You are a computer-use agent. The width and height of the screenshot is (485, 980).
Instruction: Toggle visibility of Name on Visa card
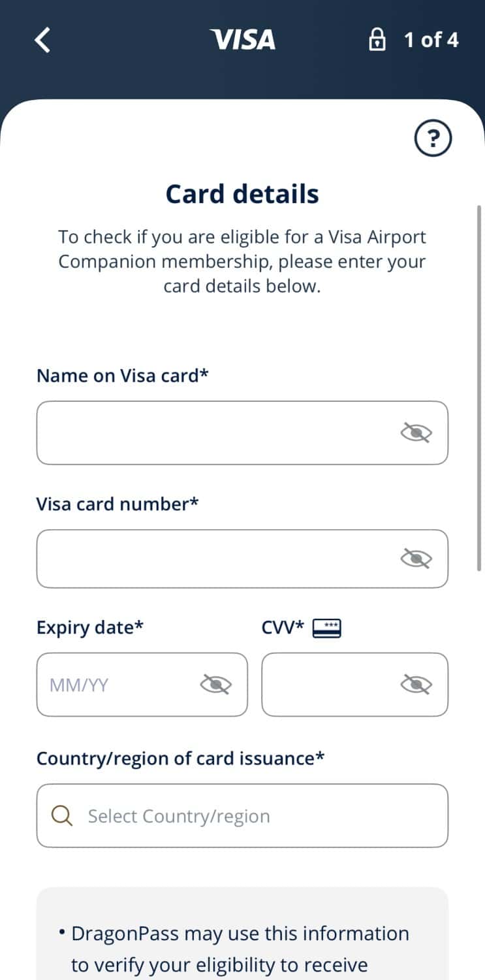click(416, 433)
